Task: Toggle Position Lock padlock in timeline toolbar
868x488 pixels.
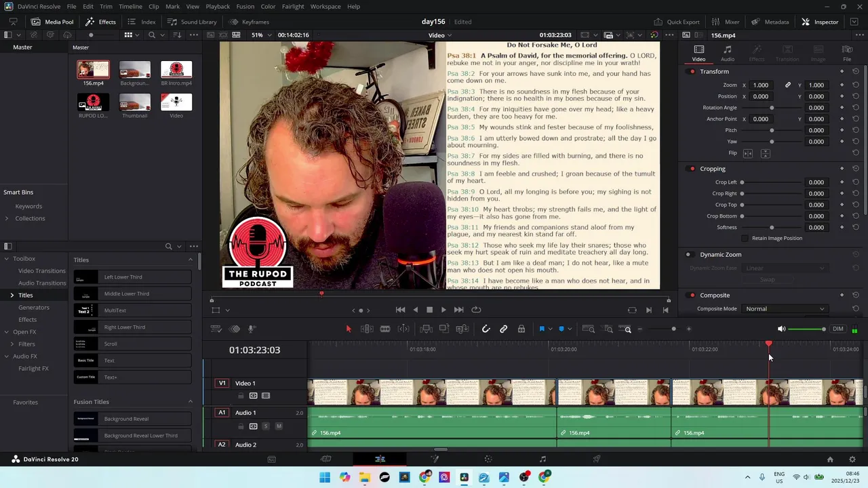Action: 521,329
